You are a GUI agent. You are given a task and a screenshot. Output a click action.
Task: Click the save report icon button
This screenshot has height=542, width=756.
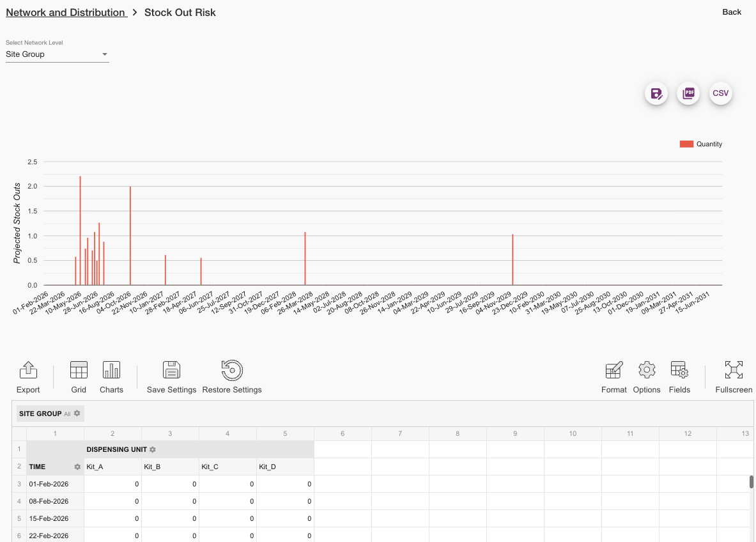click(656, 94)
